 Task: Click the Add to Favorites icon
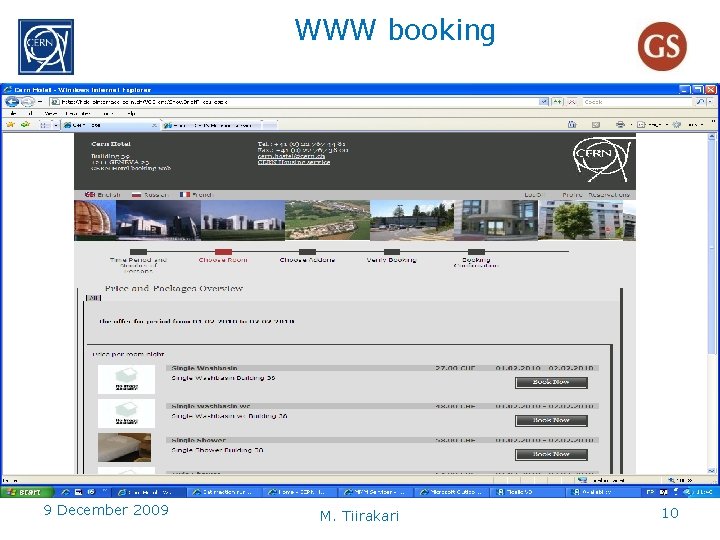pyautogui.click(x=26, y=124)
